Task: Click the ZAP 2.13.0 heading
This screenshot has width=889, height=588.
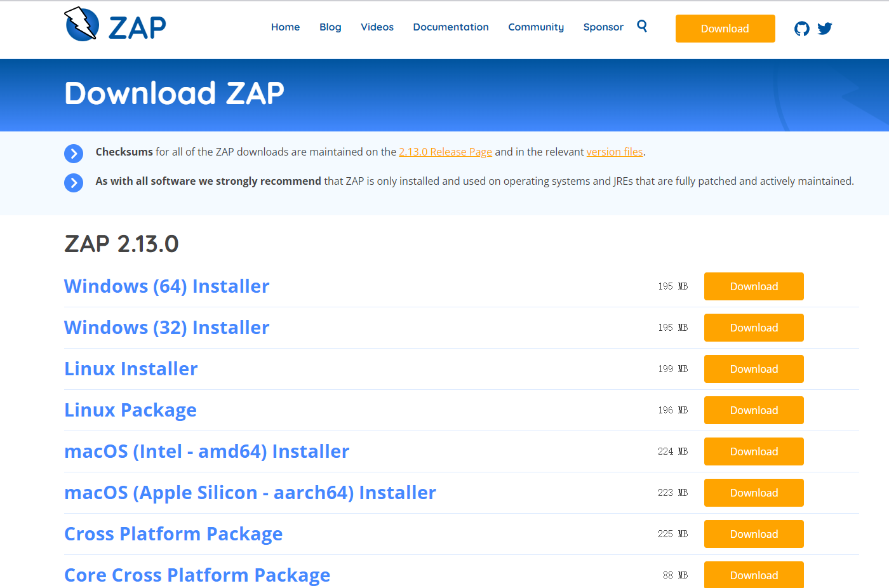Action: pyautogui.click(x=121, y=244)
